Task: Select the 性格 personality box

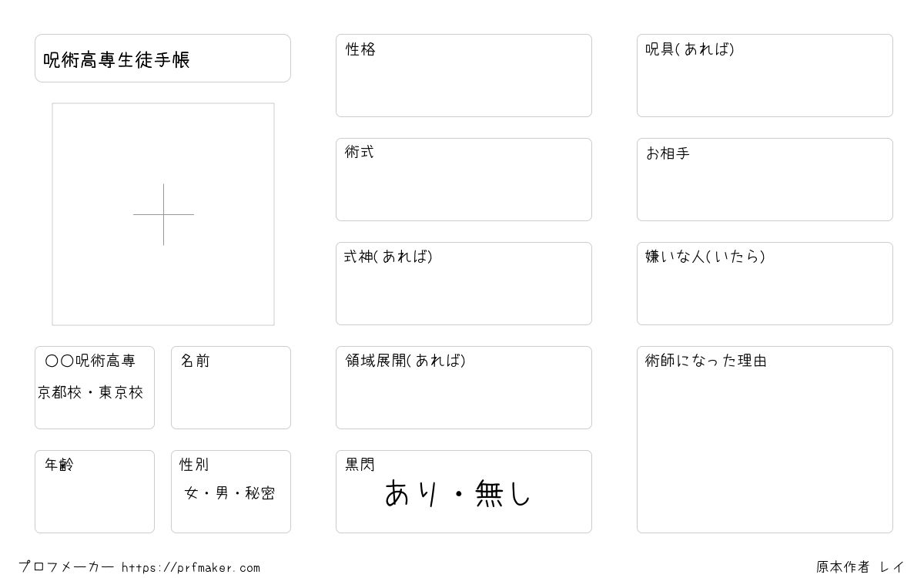Action: coord(464,76)
